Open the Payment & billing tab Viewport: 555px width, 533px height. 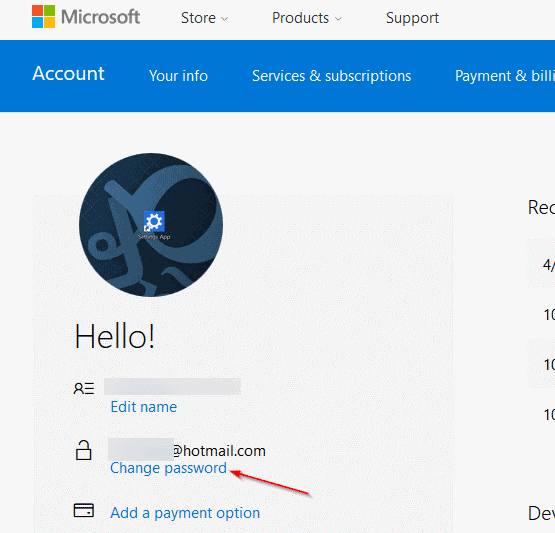tap(505, 76)
